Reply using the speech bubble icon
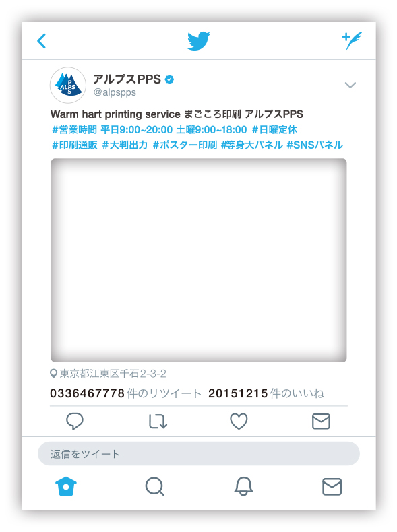397x532 pixels. [x=74, y=422]
